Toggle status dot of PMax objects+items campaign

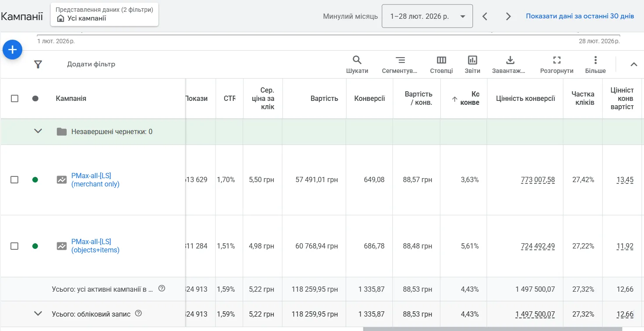click(x=35, y=246)
